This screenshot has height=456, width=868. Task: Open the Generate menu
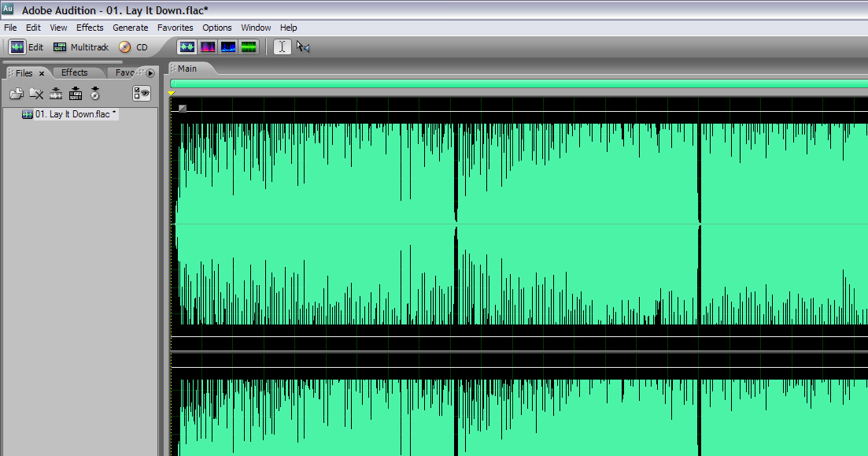point(130,27)
